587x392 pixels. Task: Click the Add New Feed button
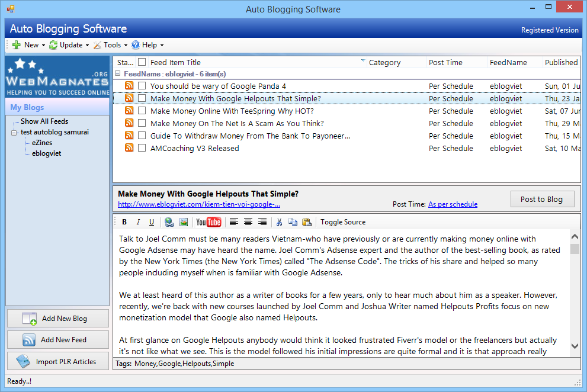pyautogui.click(x=58, y=339)
